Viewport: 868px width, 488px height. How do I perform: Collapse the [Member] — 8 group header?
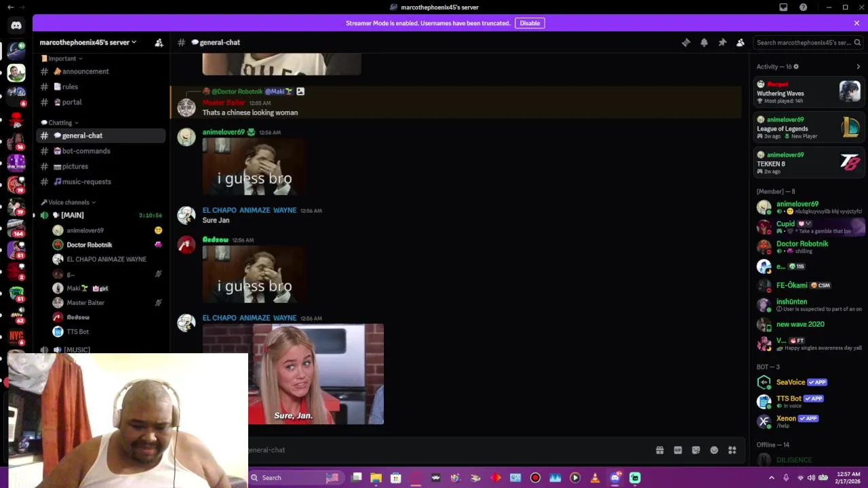click(776, 191)
